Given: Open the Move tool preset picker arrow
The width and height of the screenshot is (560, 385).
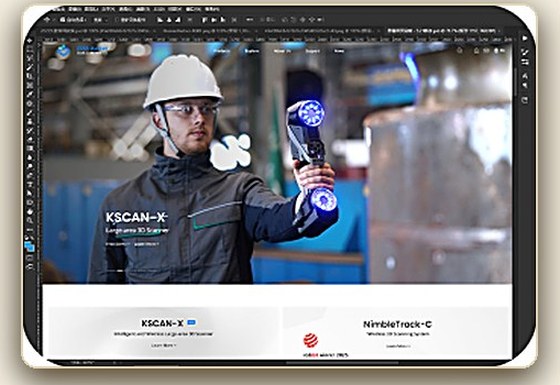Looking at the screenshot, I should 54,20.
